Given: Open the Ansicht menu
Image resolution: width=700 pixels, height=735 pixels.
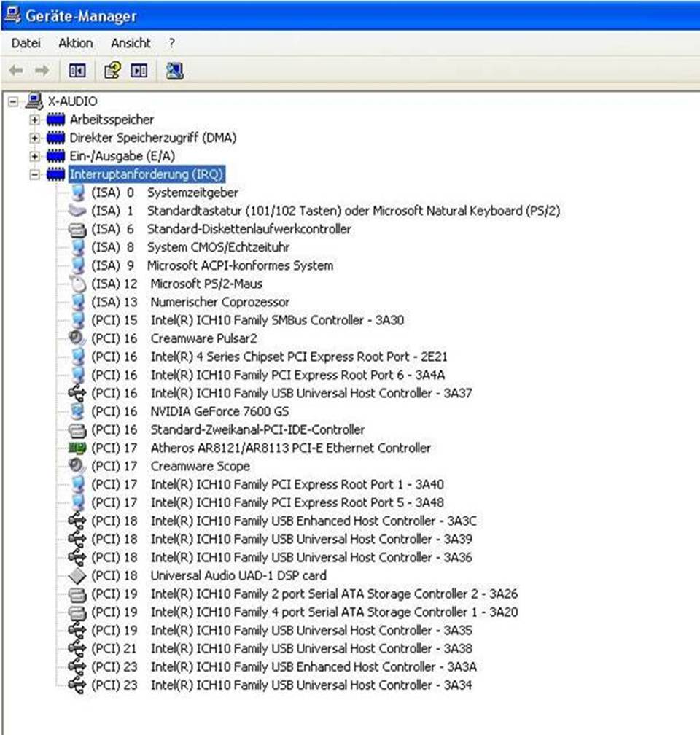Looking at the screenshot, I should tap(131, 43).
